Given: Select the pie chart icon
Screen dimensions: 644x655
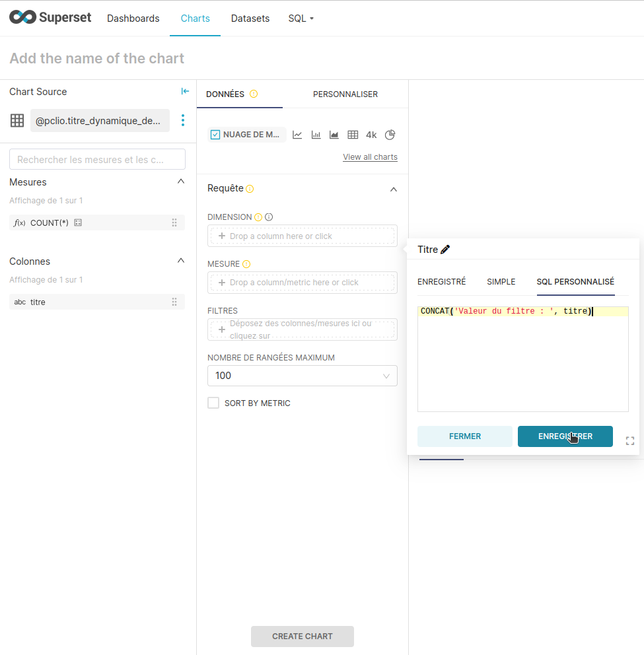Looking at the screenshot, I should pyautogui.click(x=390, y=135).
